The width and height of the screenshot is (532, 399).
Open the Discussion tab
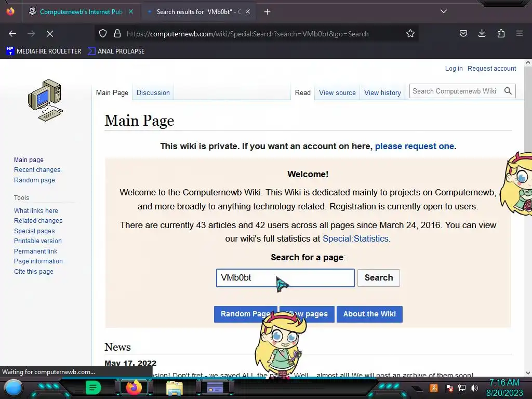pyautogui.click(x=153, y=92)
